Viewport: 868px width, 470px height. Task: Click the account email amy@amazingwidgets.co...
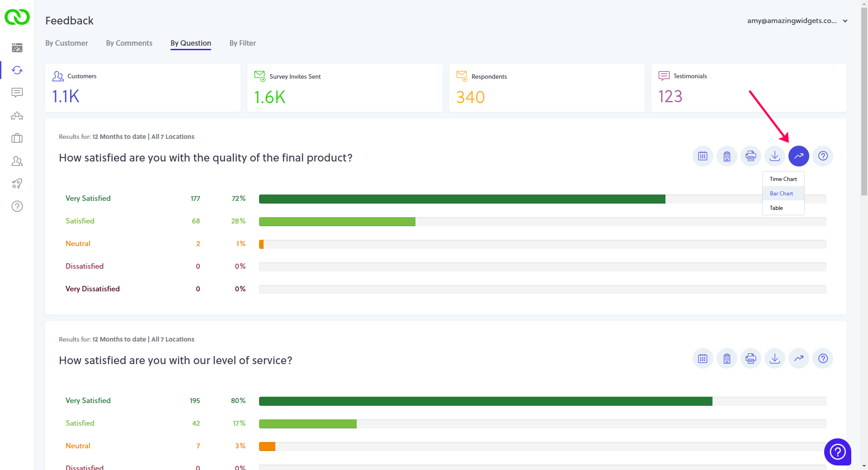[x=792, y=21]
